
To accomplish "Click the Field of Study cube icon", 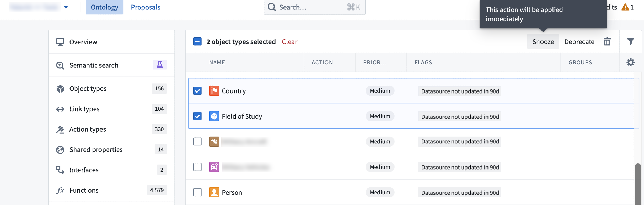I will [x=214, y=116].
